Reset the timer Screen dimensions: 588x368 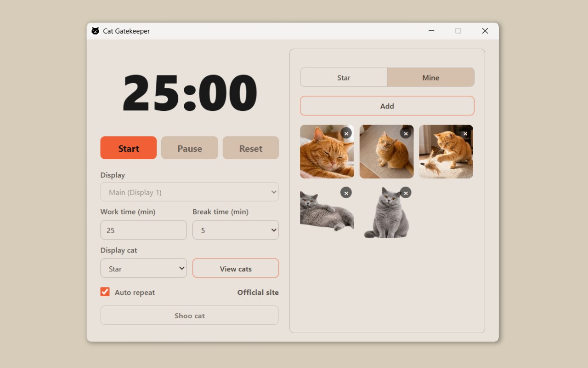[x=251, y=148]
